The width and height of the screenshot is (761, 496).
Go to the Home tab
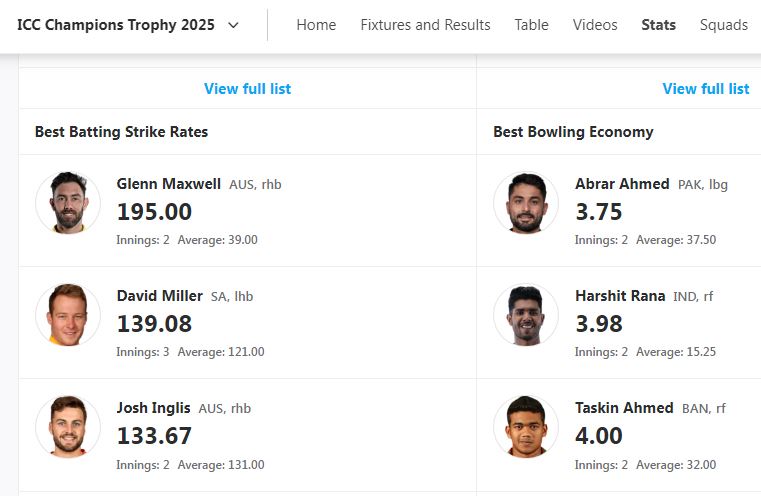click(316, 25)
